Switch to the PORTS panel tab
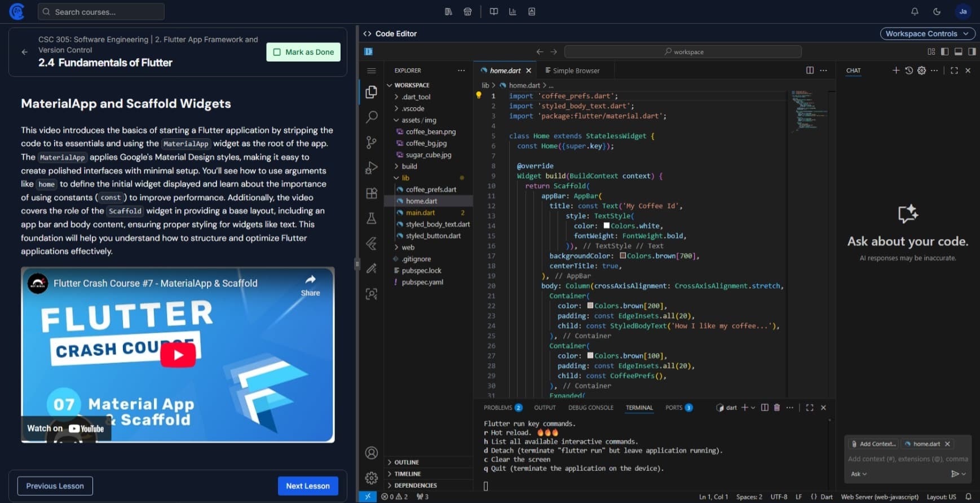 click(x=679, y=407)
